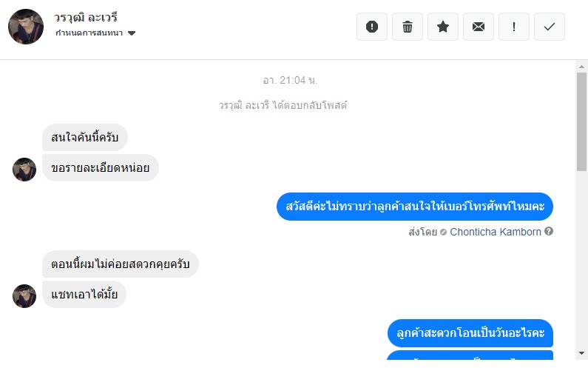Click the สนใจคันนี้ครับ message bubble
The height and width of the screenshot is (368, 588).
[85, 138]
